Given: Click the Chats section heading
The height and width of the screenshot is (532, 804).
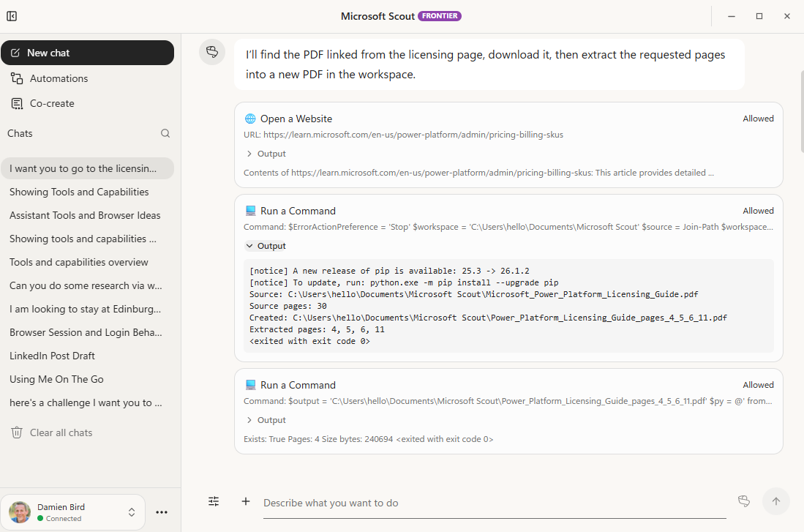Looking at the screenshot, I should (x=20, y=133).
